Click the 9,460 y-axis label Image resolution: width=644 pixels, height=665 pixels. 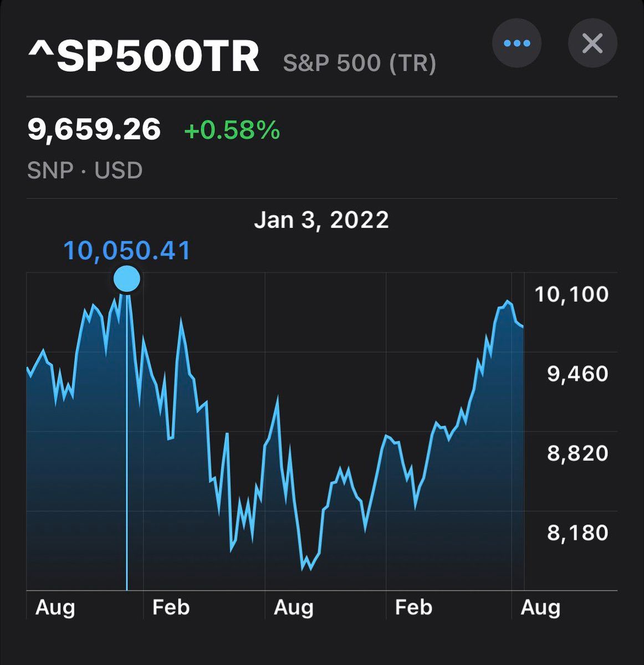point(577,374)
